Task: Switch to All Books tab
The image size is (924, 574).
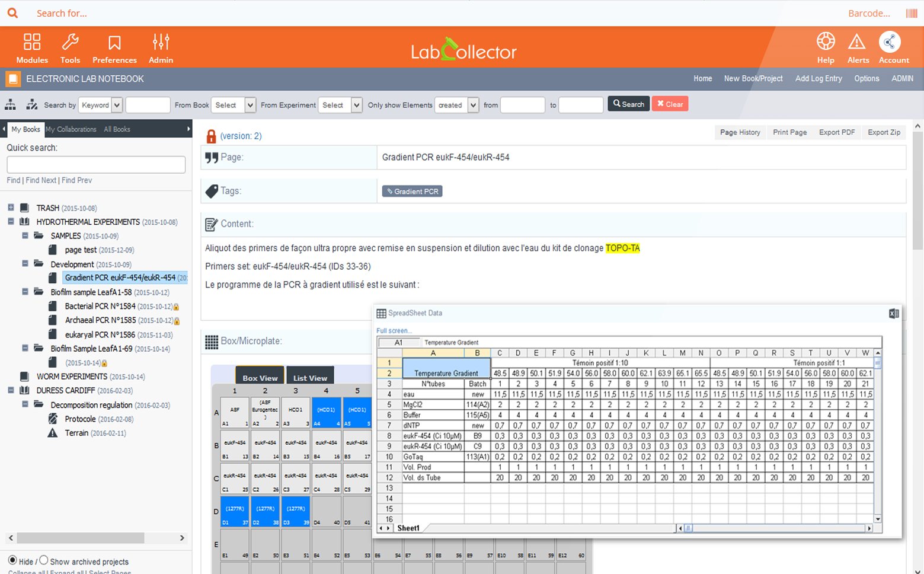Action: 117,129
